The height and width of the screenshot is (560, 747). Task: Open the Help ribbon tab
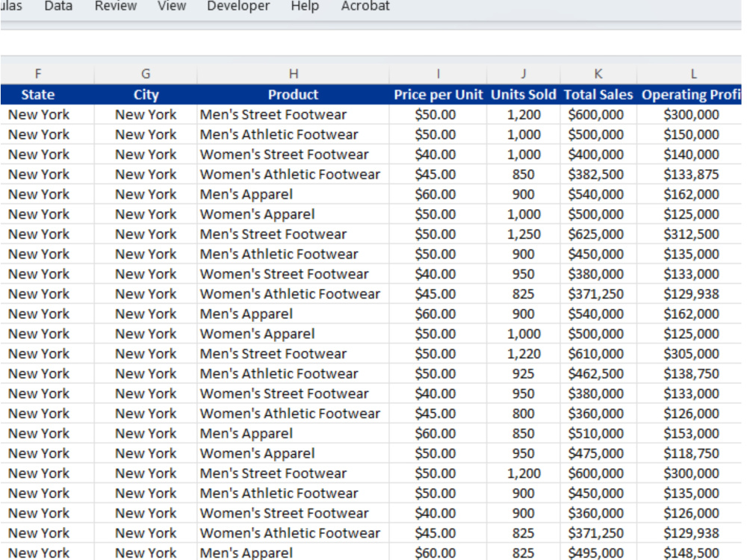coord(305,6)
